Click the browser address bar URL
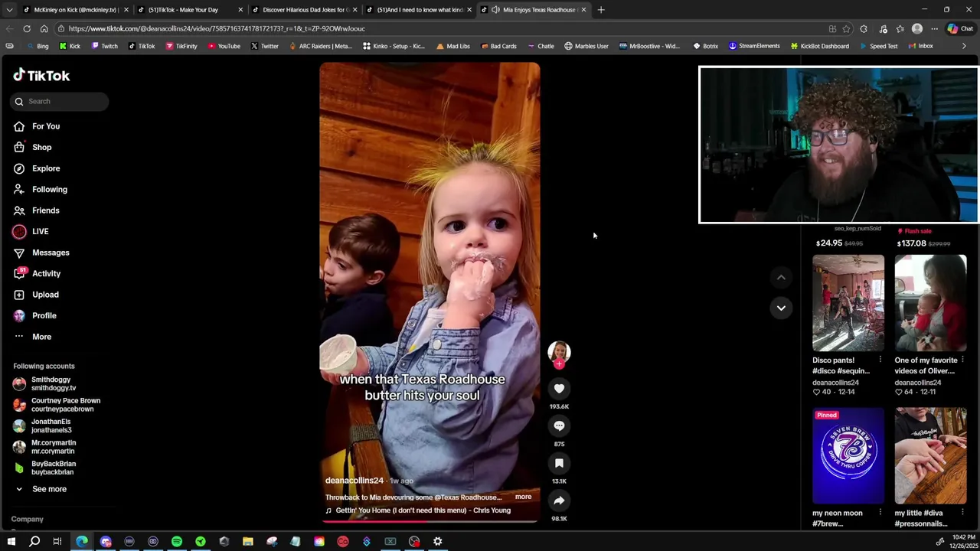Screen dimensions: 980x551 click(x=217, y=29)
